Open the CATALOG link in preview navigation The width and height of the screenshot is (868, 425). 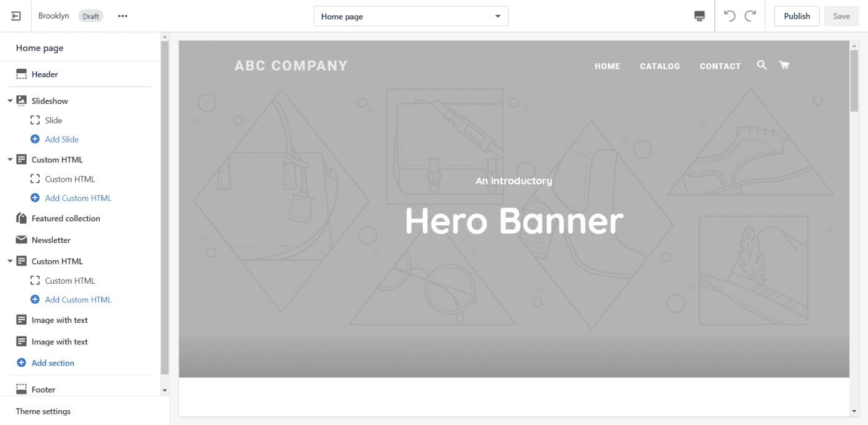point(660,66)
